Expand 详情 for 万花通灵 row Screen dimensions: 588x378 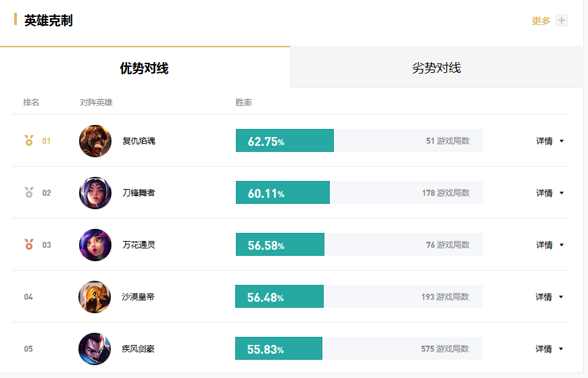point(549,245)
